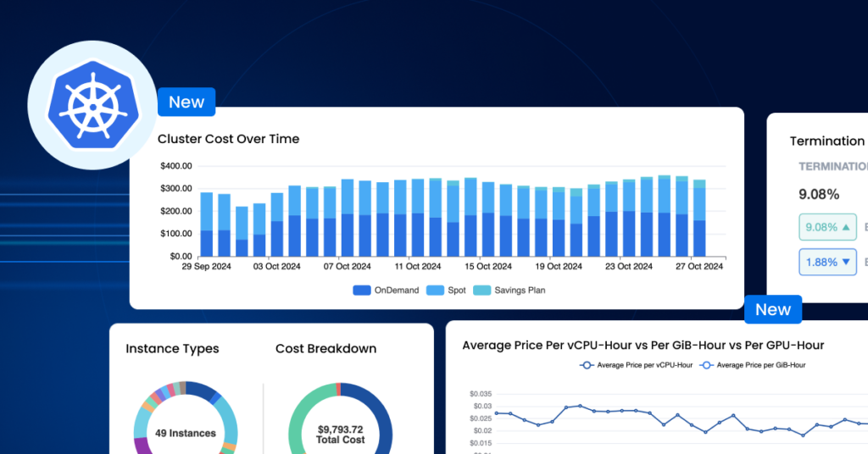The width and height of the screenshot is (868, 454).
Task: Click the 23 Oct 2024 axis label
Action: click(x=629, y=267)
